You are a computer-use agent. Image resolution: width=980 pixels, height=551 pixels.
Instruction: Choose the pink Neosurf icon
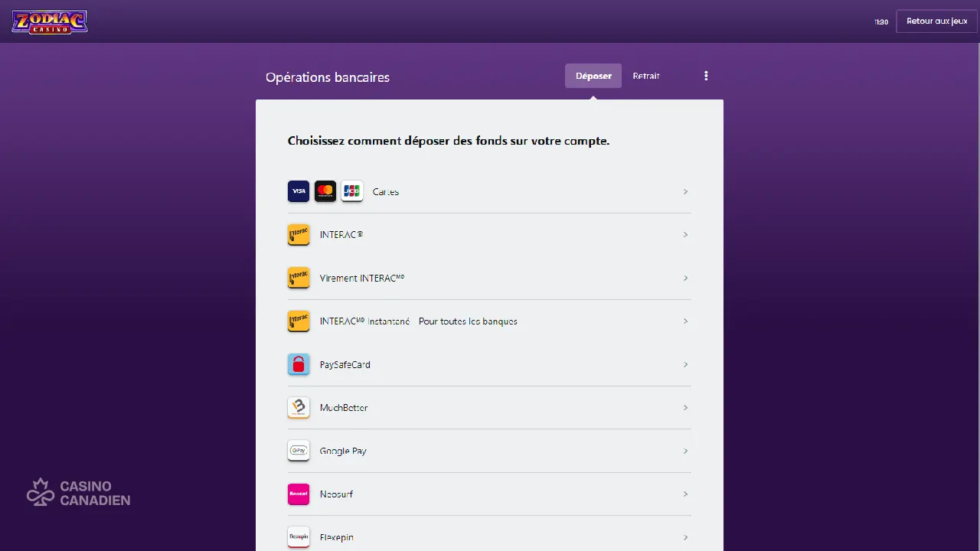coord(299,494)
